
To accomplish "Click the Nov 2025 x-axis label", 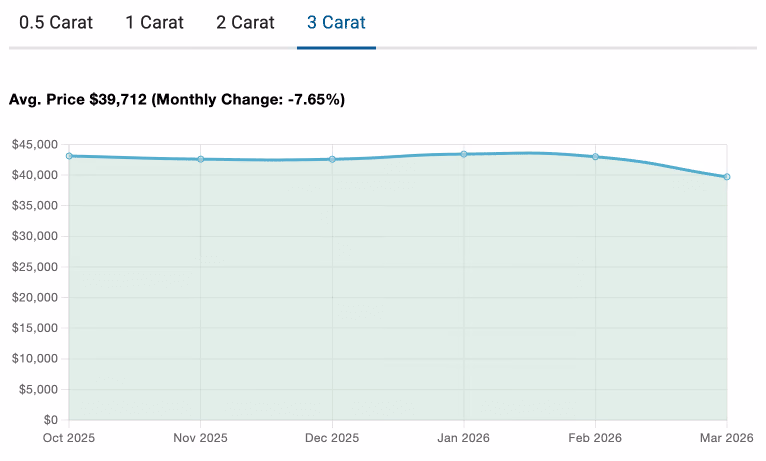I will 201,438.
